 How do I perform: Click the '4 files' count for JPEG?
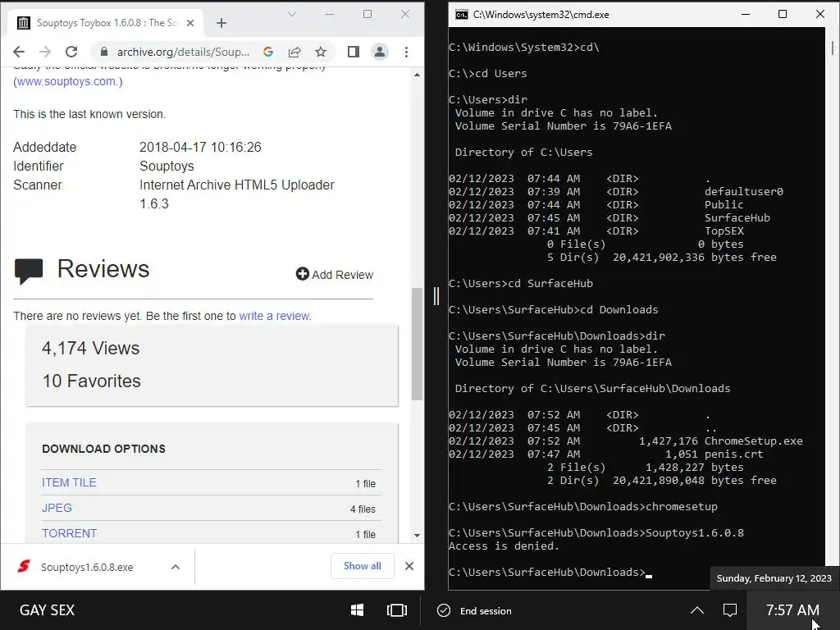(363, 509)
